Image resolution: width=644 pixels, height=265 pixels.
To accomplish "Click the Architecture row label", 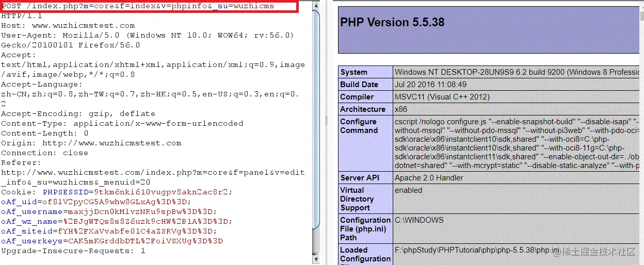I will coord(363,109).
